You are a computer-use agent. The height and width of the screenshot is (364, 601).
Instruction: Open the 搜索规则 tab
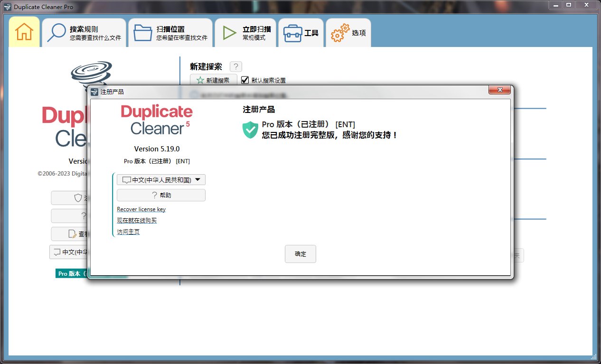84,33
